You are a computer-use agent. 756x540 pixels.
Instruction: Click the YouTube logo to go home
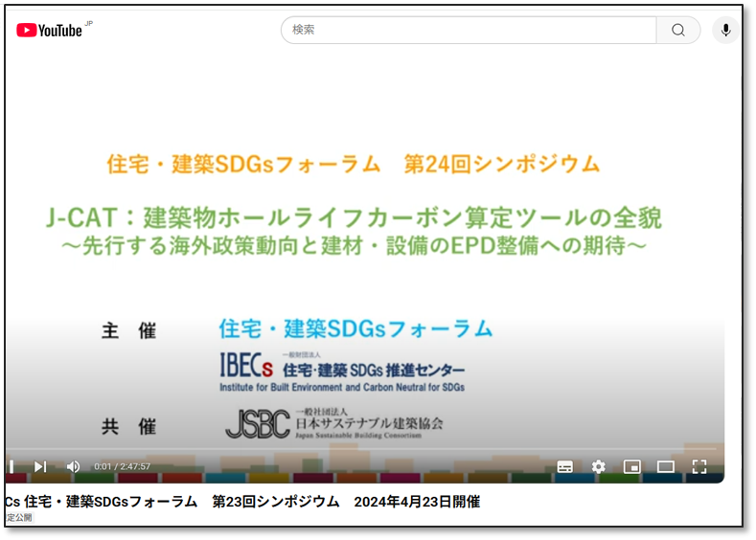(x=50, y=30)
